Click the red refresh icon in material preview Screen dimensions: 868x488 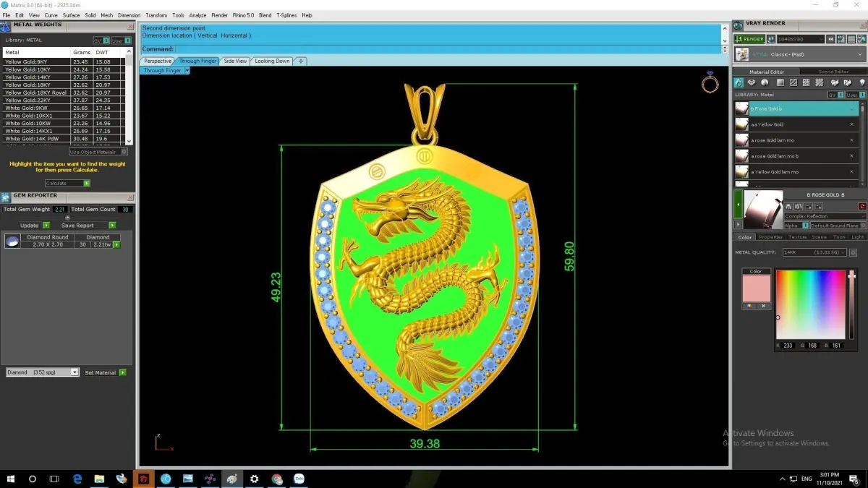pyautogui.click(x=862, y=206)
